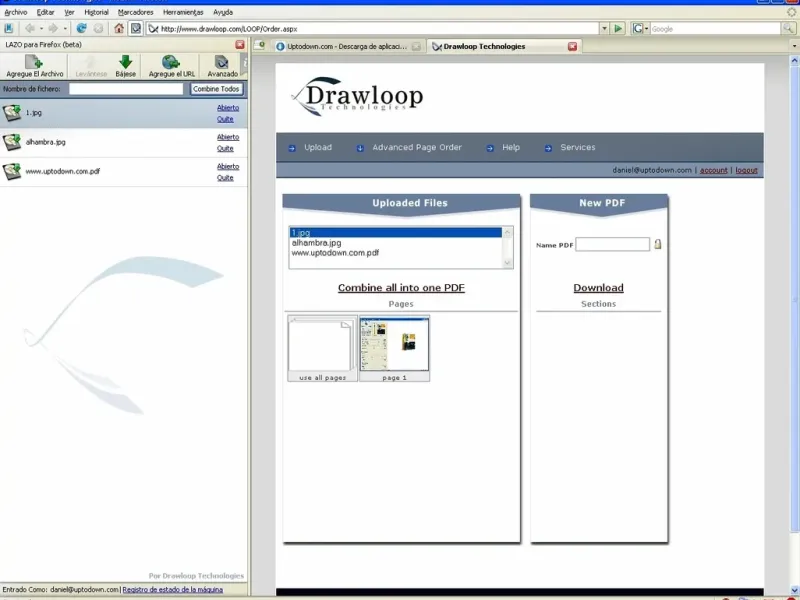Click Abierto link for 1.jpg

point(228,108)
